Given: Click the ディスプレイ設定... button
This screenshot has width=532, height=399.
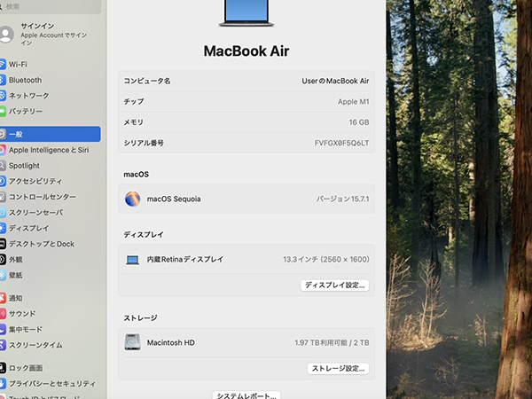Looking at the screenshot, I should pyautogui.click(x=335, y=286).
